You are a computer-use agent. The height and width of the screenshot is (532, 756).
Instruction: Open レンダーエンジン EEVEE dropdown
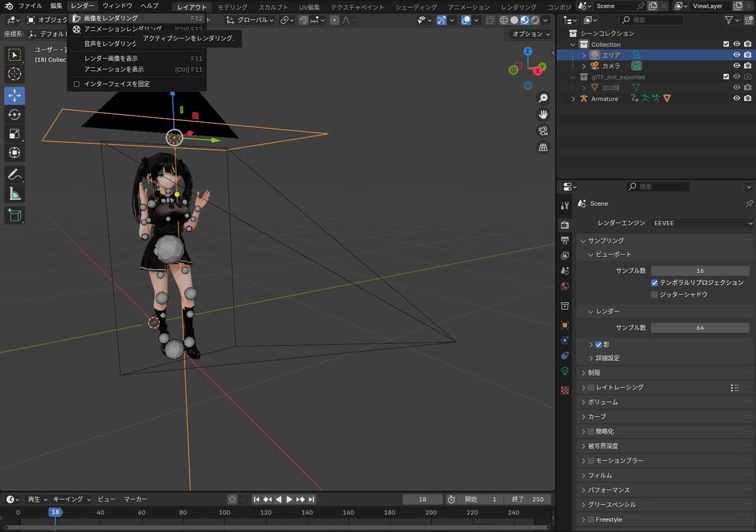(x=702, y=223)
